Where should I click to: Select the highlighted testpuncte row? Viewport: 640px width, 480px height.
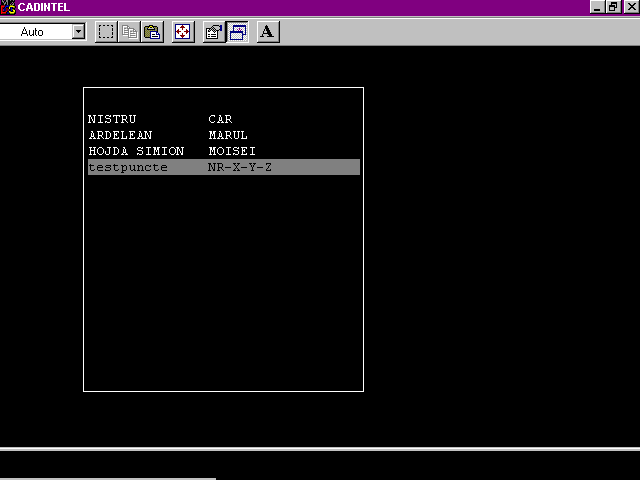224,167
